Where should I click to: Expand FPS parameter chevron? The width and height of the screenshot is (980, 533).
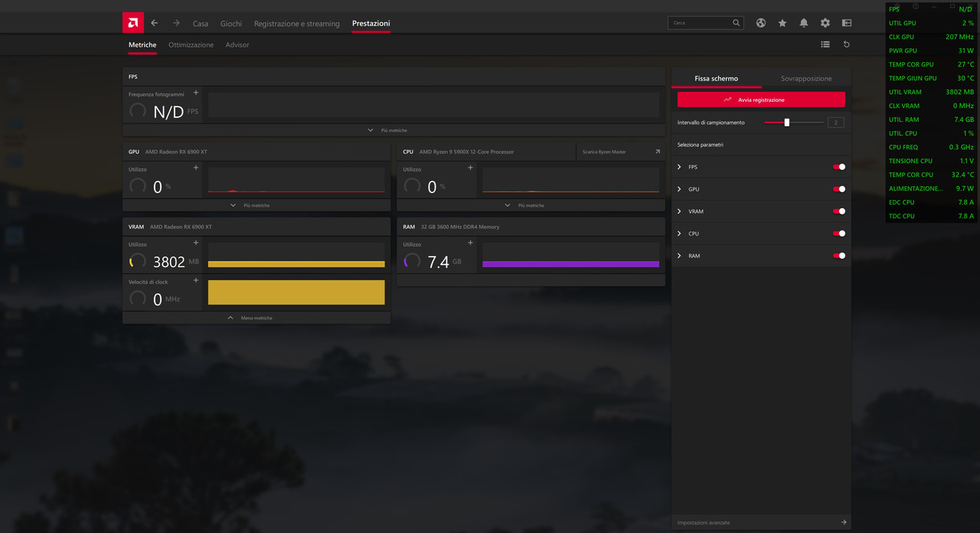point(679,167)
